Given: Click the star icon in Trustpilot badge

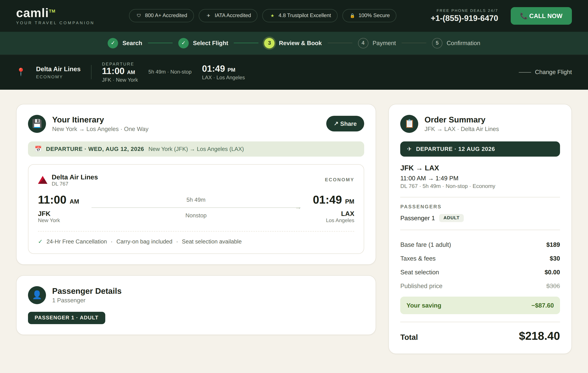Looking at the screenshot, I should coord(272,16).
